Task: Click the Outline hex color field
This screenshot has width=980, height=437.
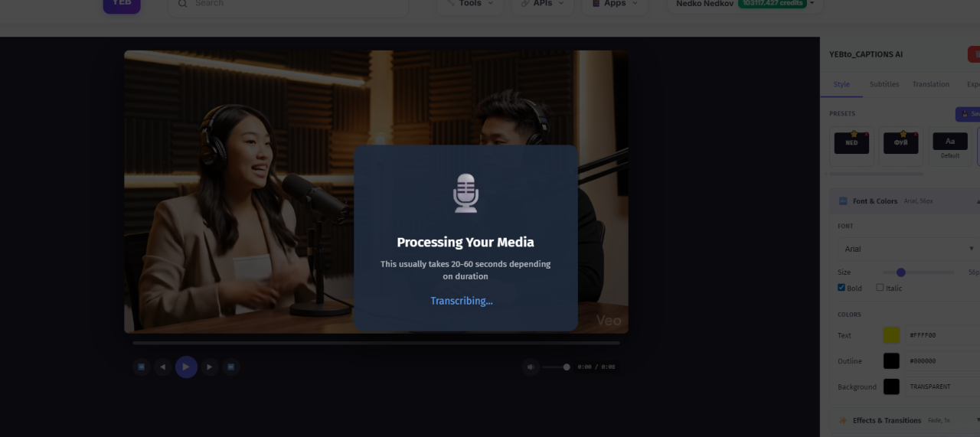Action: tap(942, 361)
